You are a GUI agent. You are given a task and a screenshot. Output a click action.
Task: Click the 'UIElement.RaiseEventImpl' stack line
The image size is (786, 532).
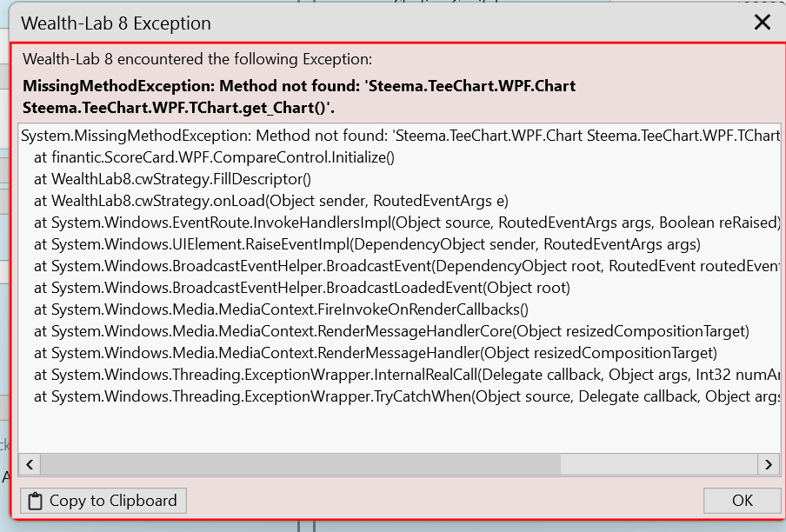[x=368, y=244]
